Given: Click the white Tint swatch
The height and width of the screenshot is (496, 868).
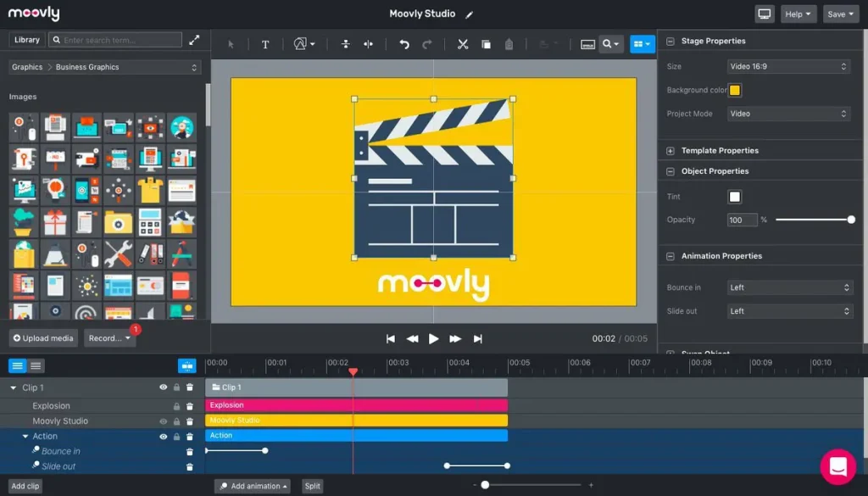Looking at the screenshot, I should 735,197.
